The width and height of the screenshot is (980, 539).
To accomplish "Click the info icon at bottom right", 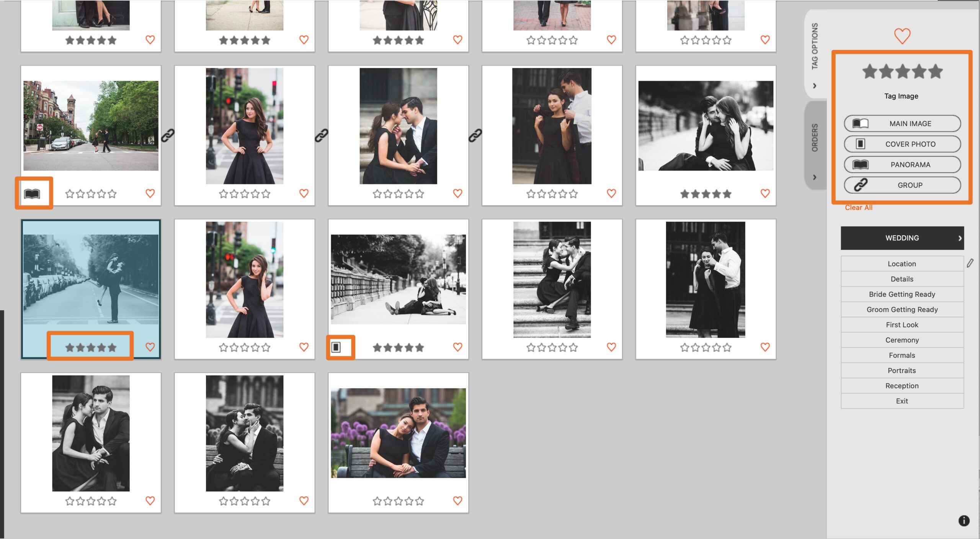I will [964, 521].
